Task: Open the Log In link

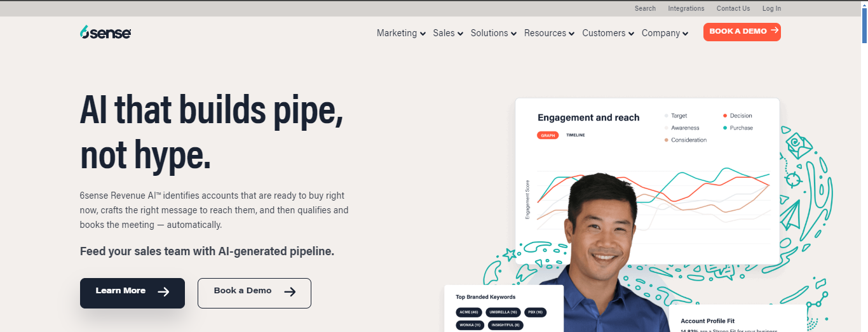Action: coord(771,8)
